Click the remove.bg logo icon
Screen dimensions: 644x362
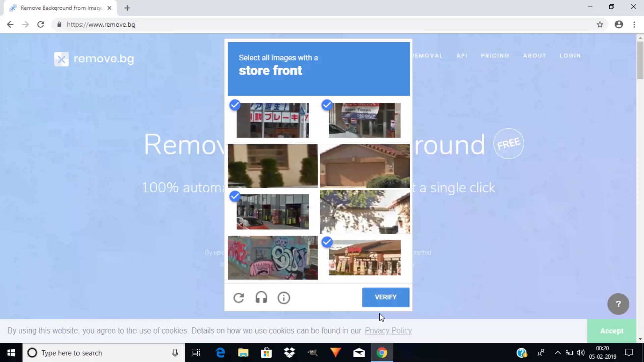pyautogui.click(x=61, y=59)
